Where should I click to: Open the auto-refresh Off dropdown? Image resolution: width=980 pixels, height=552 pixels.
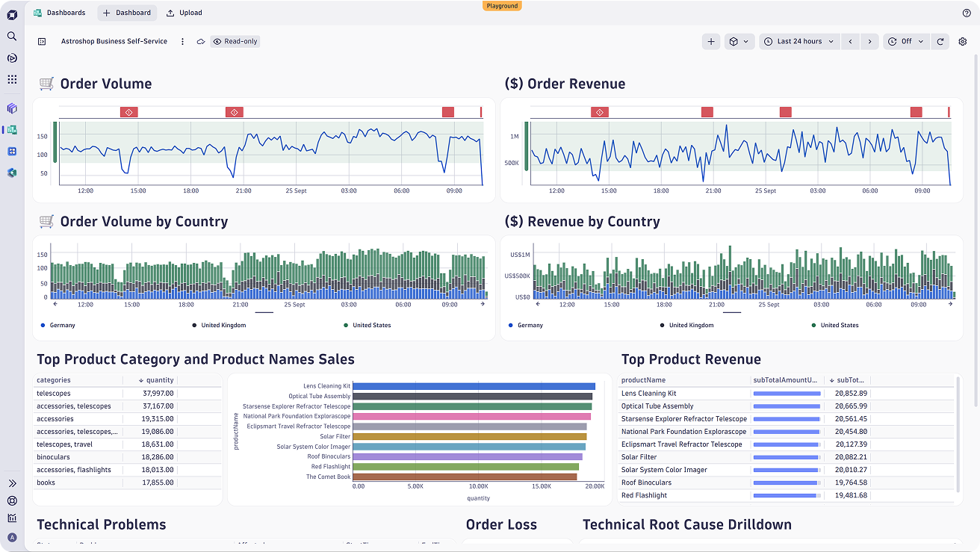pyautogui.click(x=906, y=42)
